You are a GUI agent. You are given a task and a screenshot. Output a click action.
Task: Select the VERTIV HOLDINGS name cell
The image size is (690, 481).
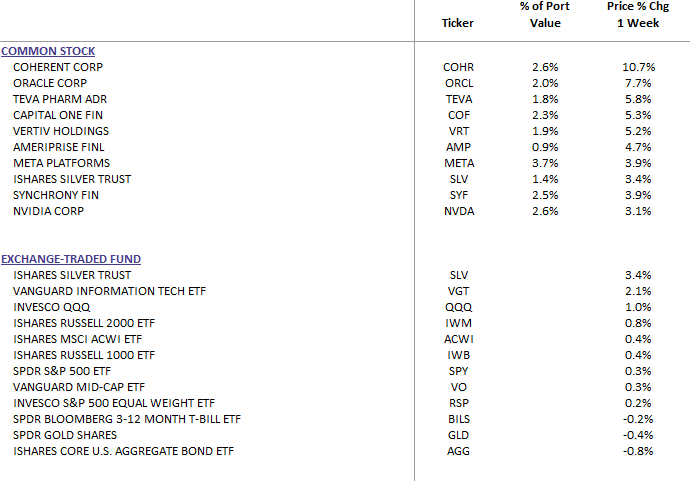(x=61, y=131)
